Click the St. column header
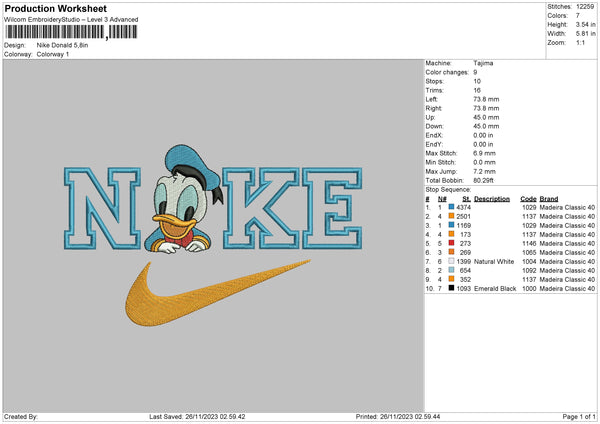Screen dimensions: 600x424 pyautogui.click(x=466, y=198)
